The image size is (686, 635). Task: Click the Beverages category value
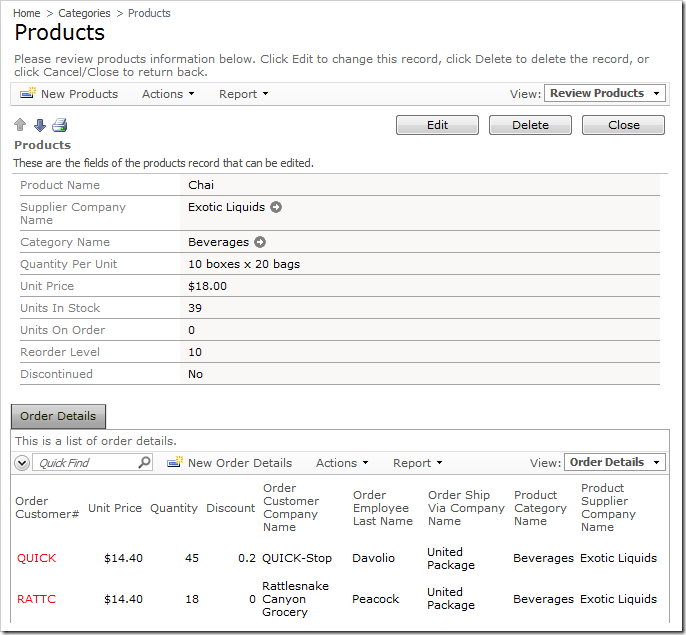click(218, 242)
